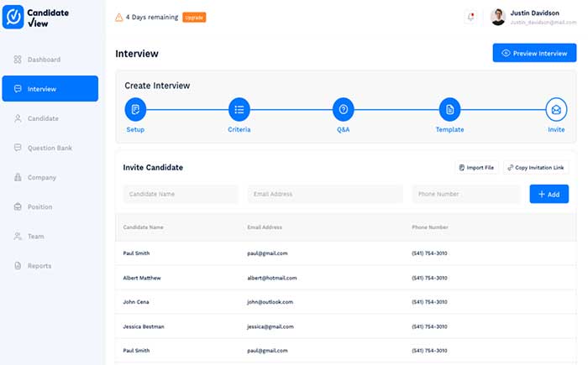Go to the Setup step circle

click(135, 109)
